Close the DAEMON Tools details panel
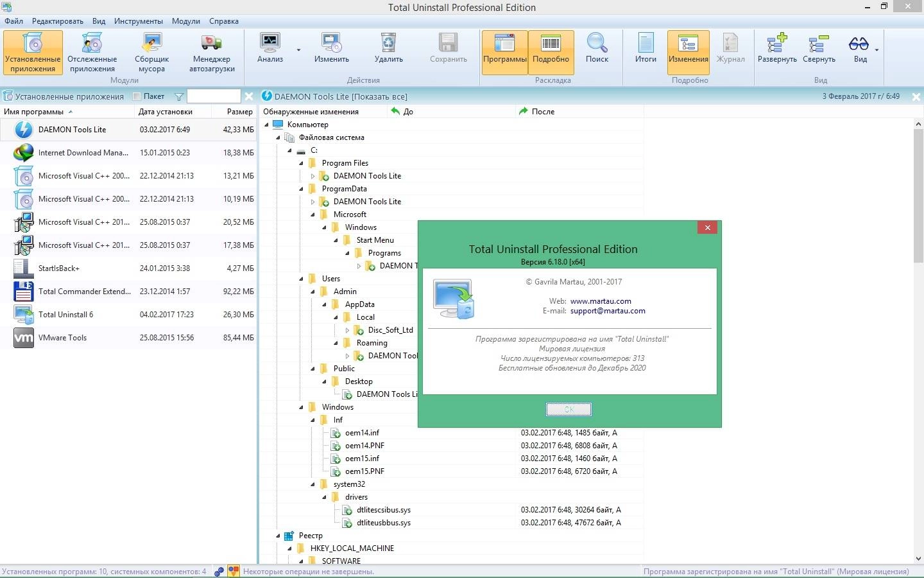 coord(916,97)
